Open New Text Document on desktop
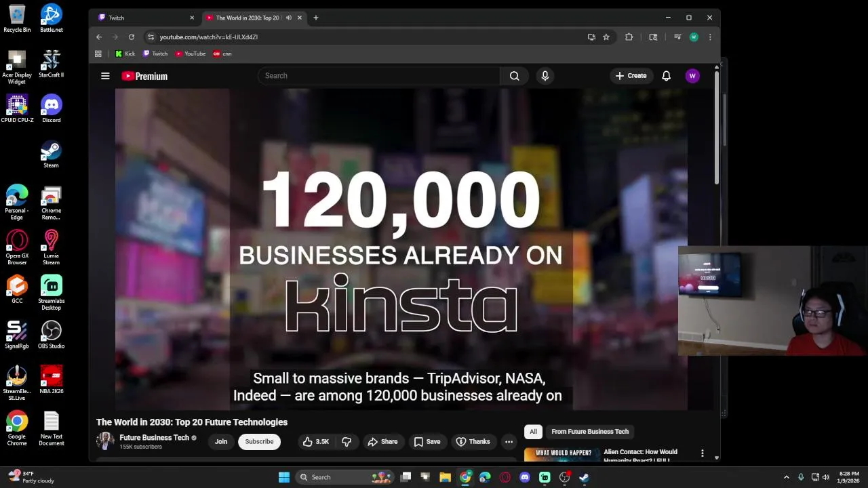 tap(51, 429)
